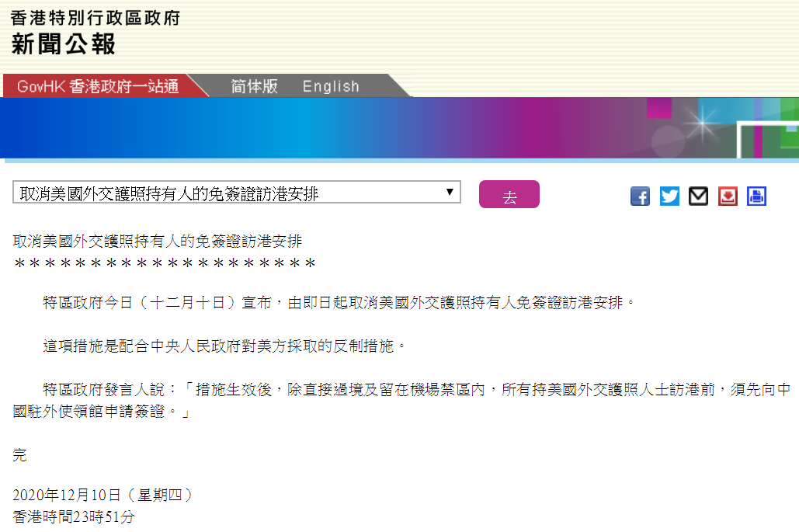Share the press release on Facebook
This screenshot has width=799, height=532.
pyautogui.click(x=640, y=196)
